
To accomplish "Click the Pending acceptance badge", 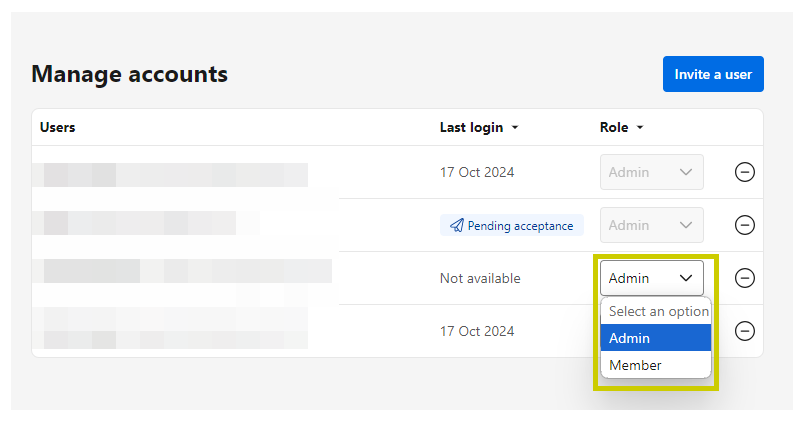I will pyautogui.click(x=511, y=226).
